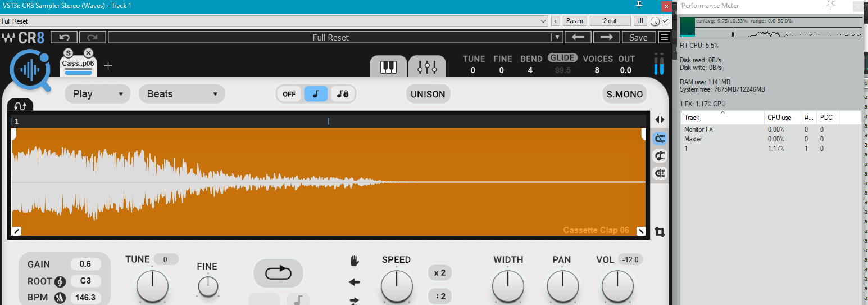Click the BPM metronome icon
The height and width of the screenshot is (305, 868).
point(61,298)
